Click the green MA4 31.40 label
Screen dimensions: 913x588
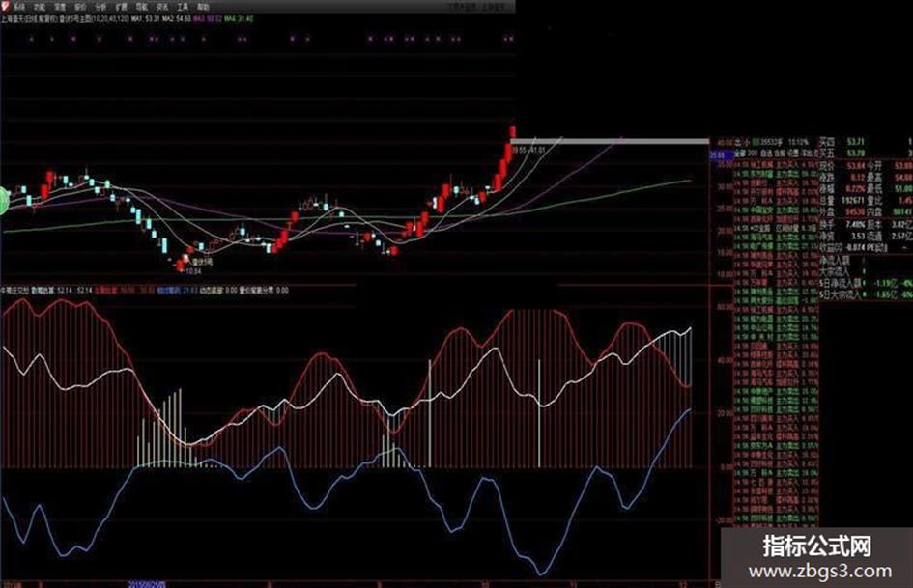(x=239, y=19)
